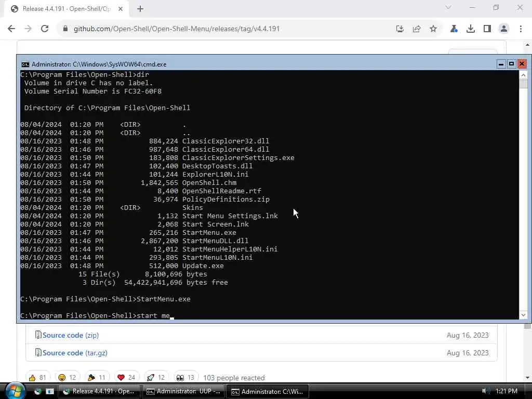Screen dimensions: 532x399
Task: Click the install page icon in address bar
Action: tap(400, 29)
